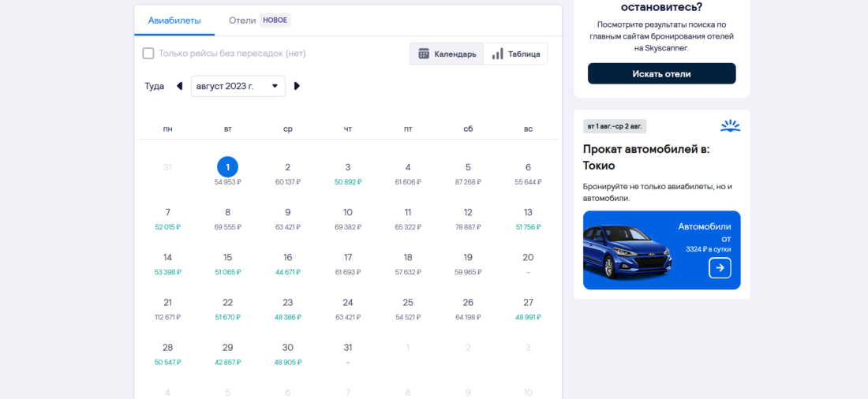The height and width of the screenshot is (399, 868).
Task: Switch to Таблица view
Action: click(x=516, y=54)
